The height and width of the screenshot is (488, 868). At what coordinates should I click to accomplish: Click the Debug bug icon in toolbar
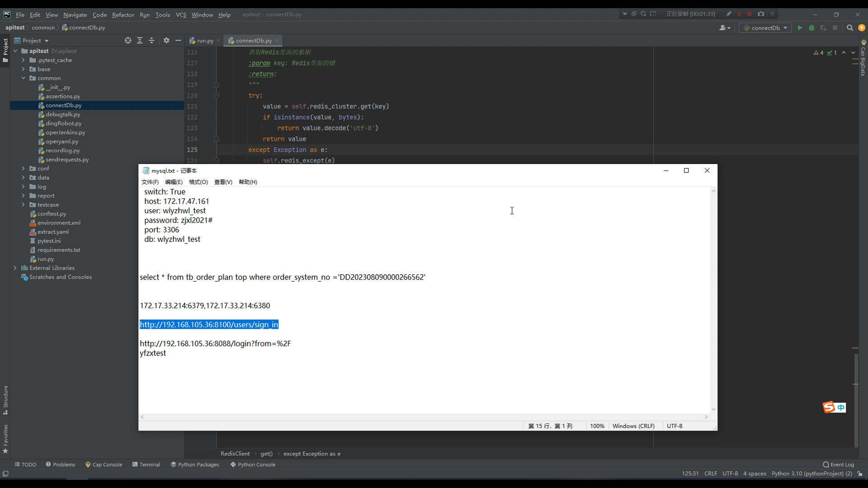click(x=811, y=28)
